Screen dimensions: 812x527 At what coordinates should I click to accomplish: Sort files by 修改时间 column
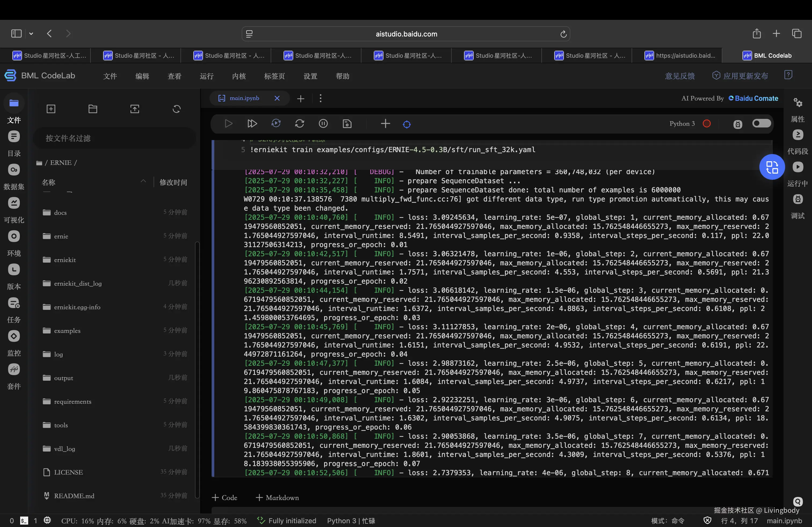click(173, 182)
